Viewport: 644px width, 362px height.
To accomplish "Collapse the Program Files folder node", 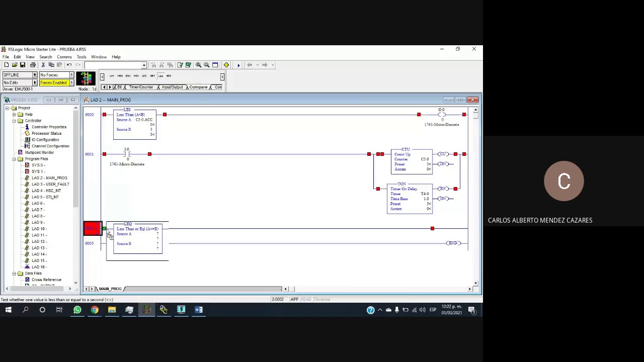I will pos(14,159).
